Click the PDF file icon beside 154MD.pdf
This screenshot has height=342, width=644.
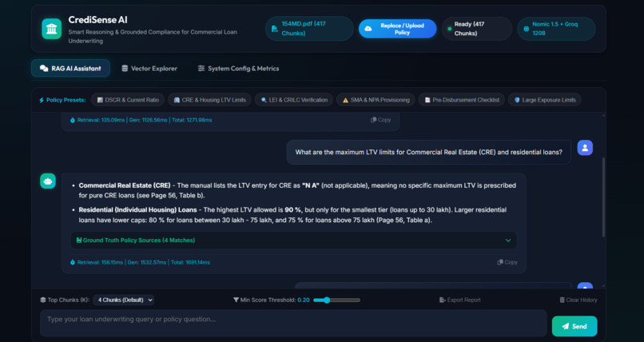[275, 29]
